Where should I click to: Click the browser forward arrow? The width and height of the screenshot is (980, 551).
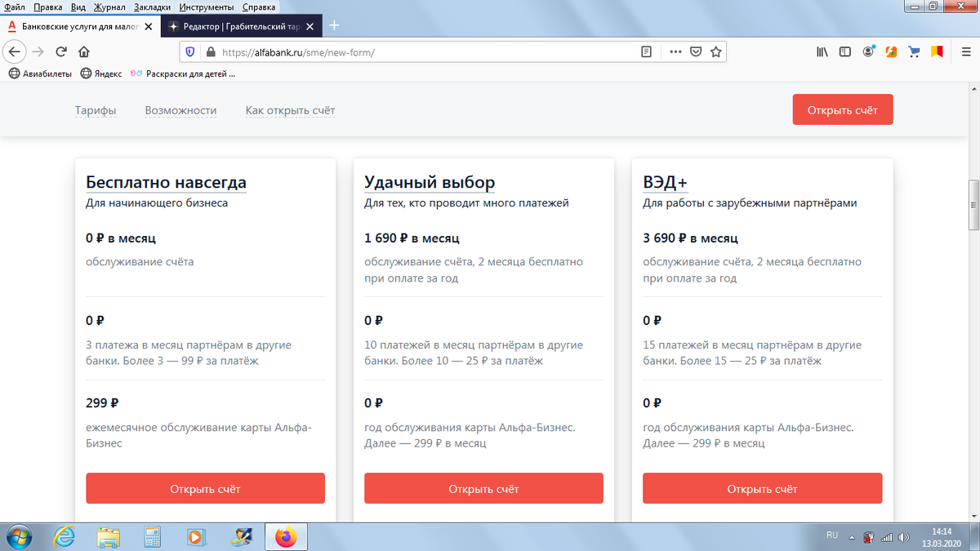tap(38, 51)
